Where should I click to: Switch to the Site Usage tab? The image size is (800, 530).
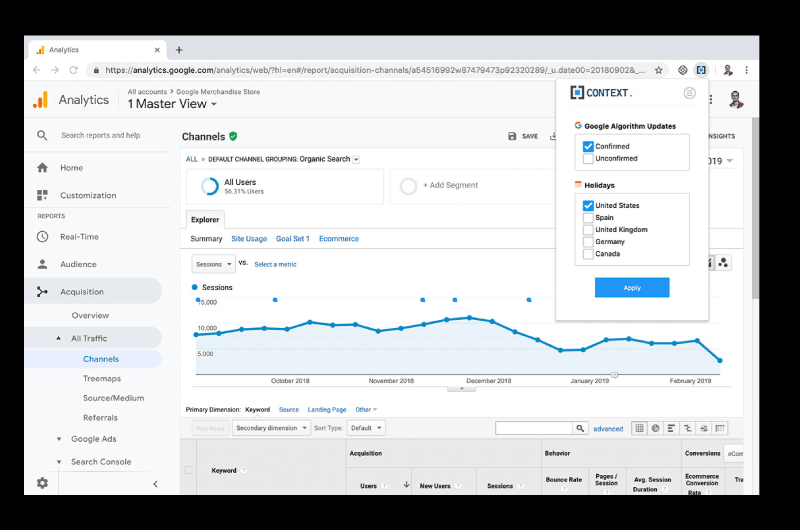(249, 239)
